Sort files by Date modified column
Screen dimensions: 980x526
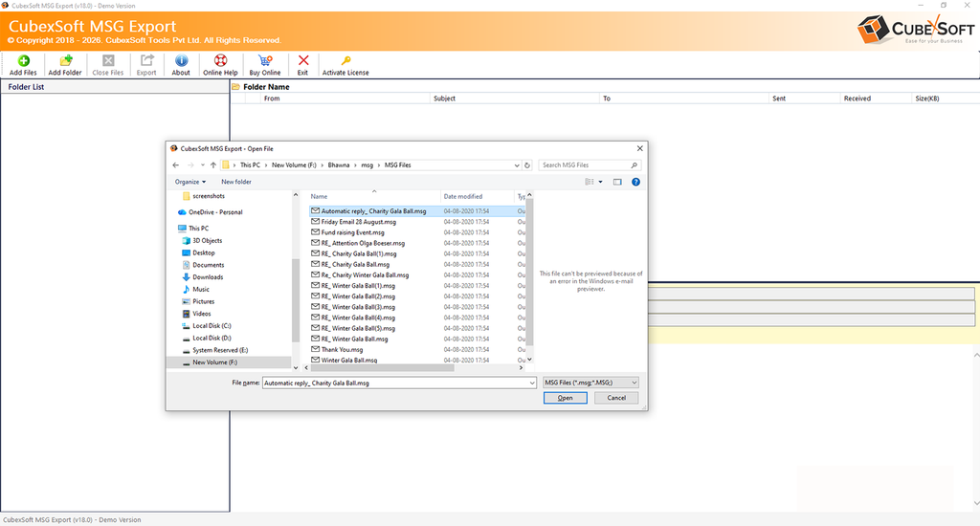click(478, 196)
